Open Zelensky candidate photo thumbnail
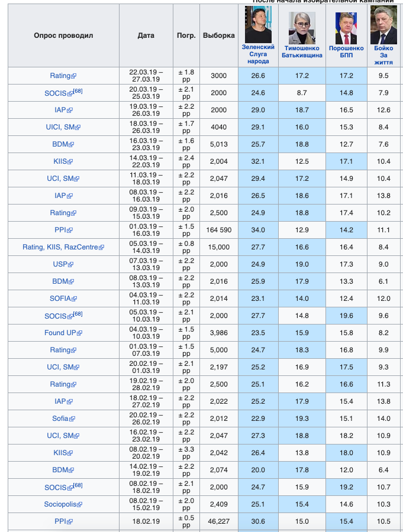403x532 pixels. click(258, 24)
